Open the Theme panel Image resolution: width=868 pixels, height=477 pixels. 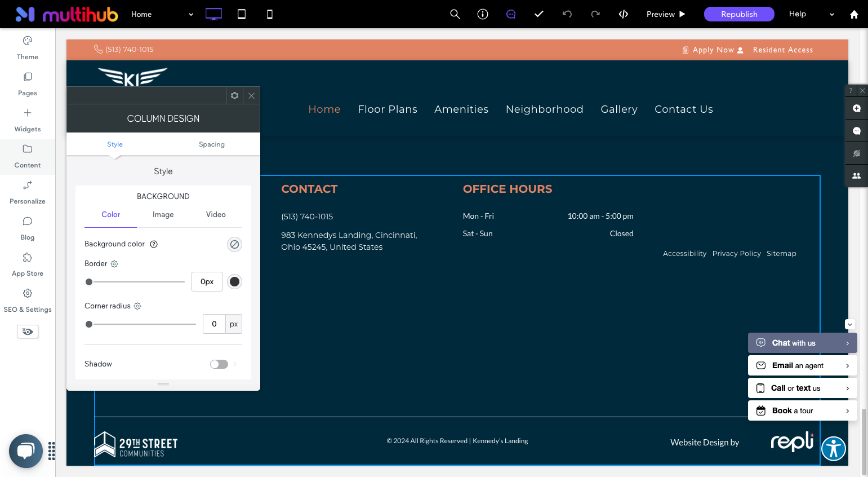click(28, 48)
